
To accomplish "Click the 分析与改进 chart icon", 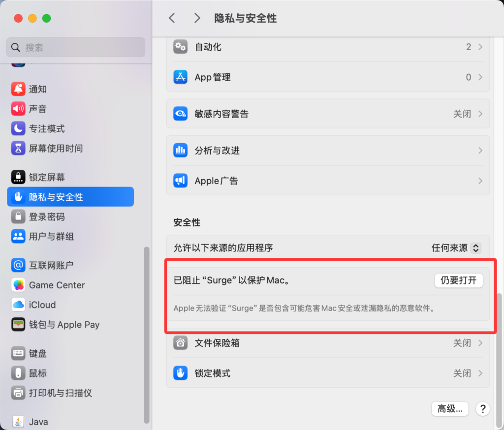I will pos(180,151).
